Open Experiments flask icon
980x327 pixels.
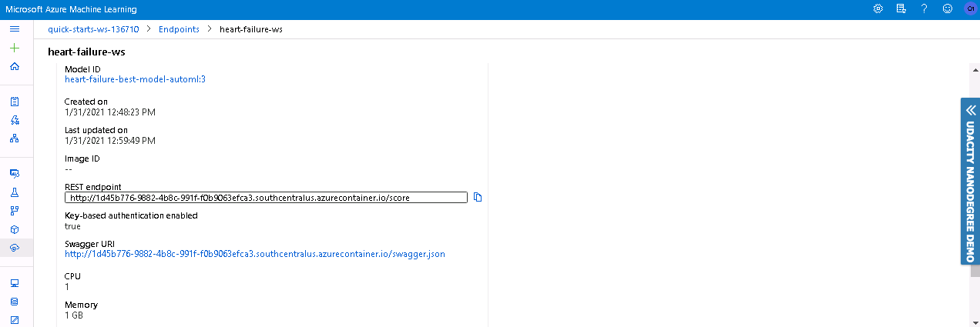(x=15, y=192)
